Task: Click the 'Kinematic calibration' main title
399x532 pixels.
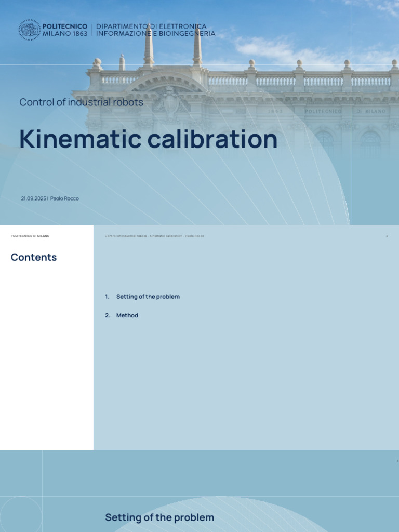Action: pos(148,139)
